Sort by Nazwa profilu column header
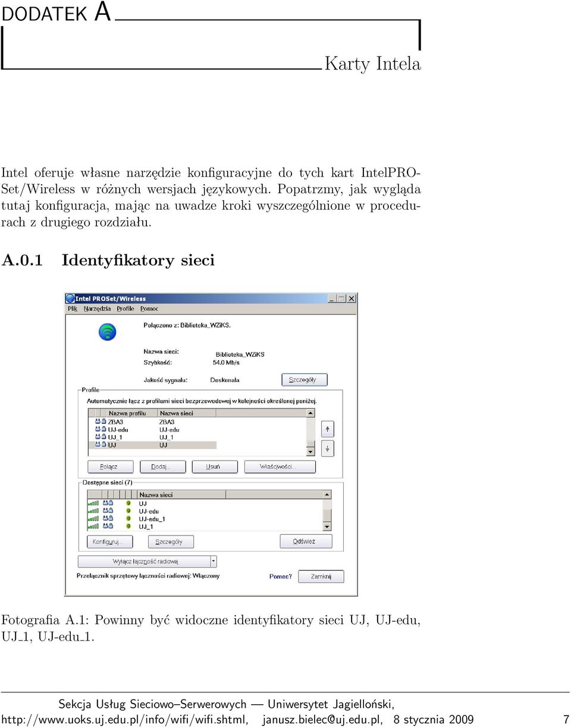 click(131, 413)
